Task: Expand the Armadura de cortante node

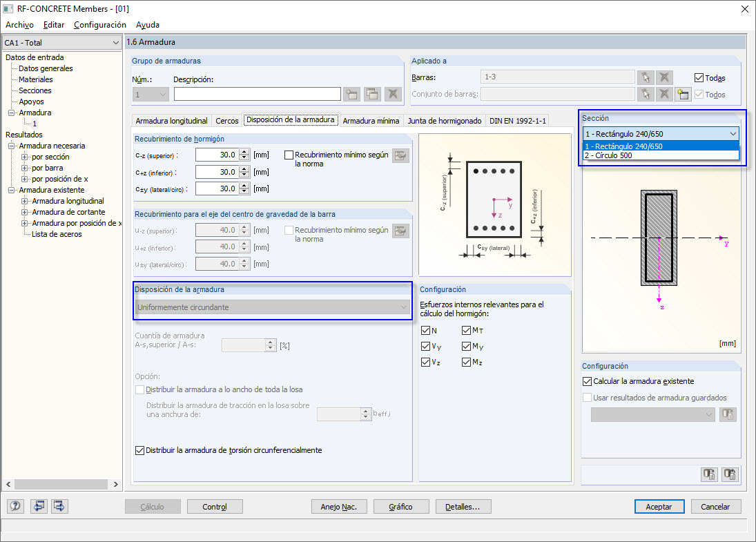Action: click(24, 212)
